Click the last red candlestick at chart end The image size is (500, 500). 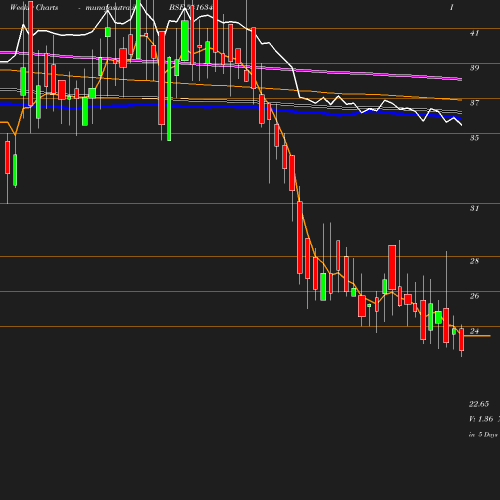coord(462,339)
